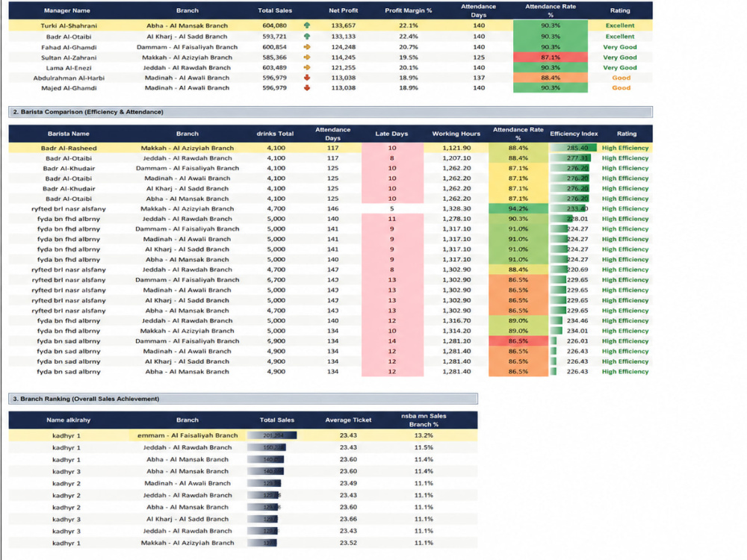
Task: Select the 'Net Profit' column header
Action: (343, 10)
